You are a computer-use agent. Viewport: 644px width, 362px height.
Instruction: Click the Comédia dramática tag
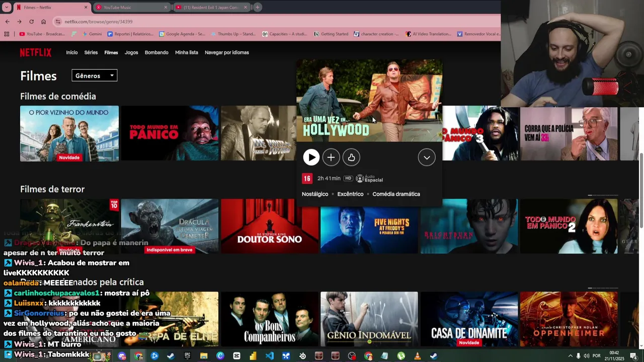pyautogui.click(x=396, y=194)
